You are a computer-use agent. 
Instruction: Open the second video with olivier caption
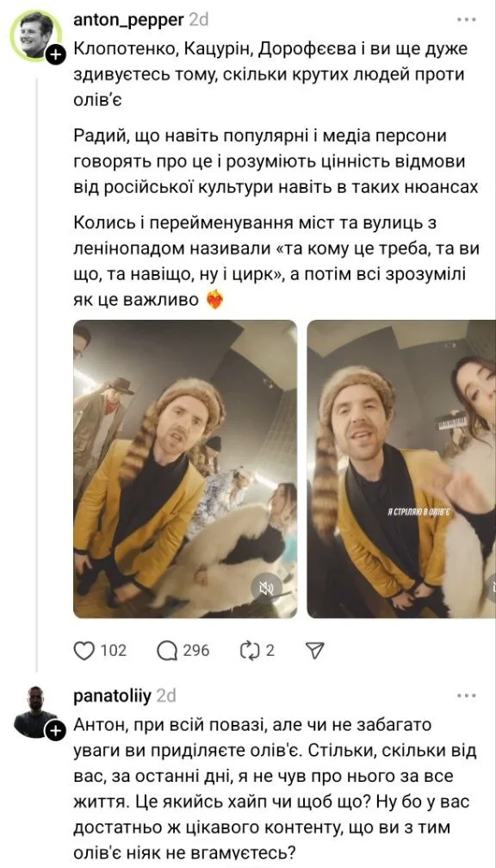[x=401, y=469]
